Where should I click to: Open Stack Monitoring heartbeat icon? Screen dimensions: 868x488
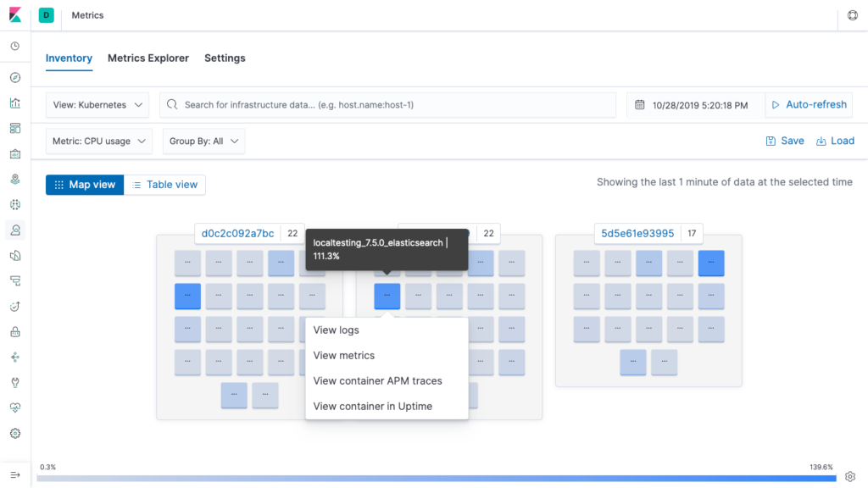coord(15,408)
